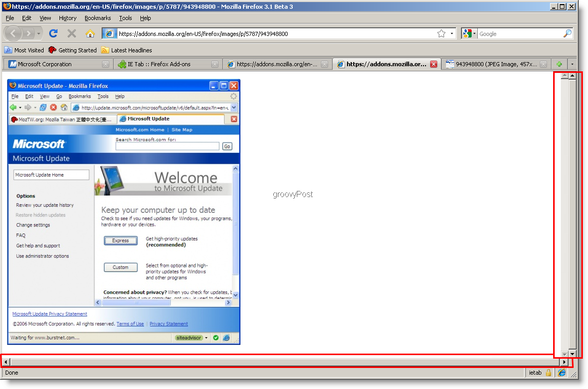Click the horizontal scrollbar right arrow
The width and height of the screenshot is (588, 389).
[564, 362]
